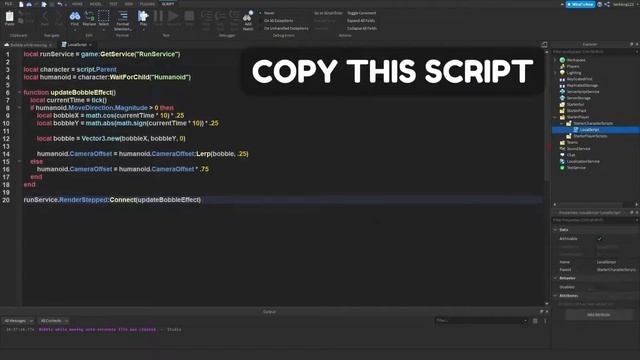Viewport: 640px width, 360px height.
Task: Click the Paste clipboard icon
Action: [9, 17]
